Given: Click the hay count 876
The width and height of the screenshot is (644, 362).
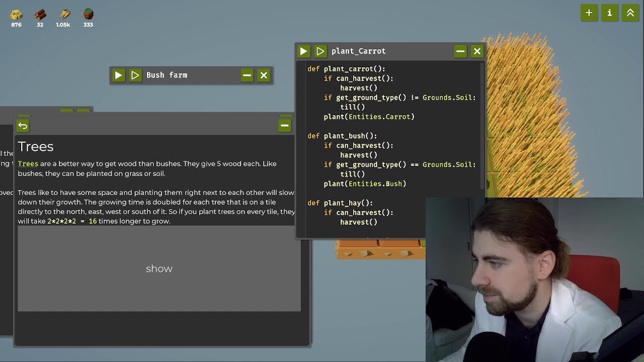Looking at the screenshot, I should 17,25.
